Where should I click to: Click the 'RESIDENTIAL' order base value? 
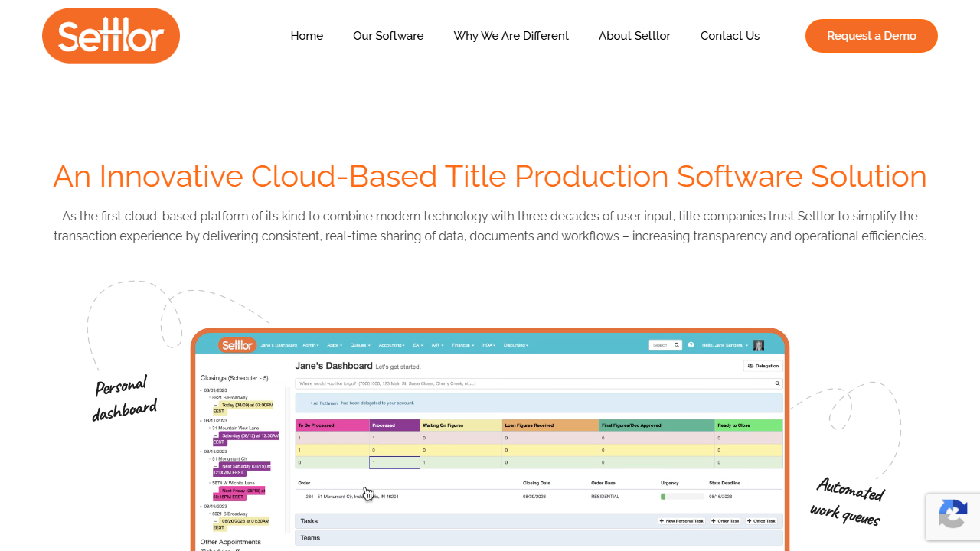click(x=606, y=497)
